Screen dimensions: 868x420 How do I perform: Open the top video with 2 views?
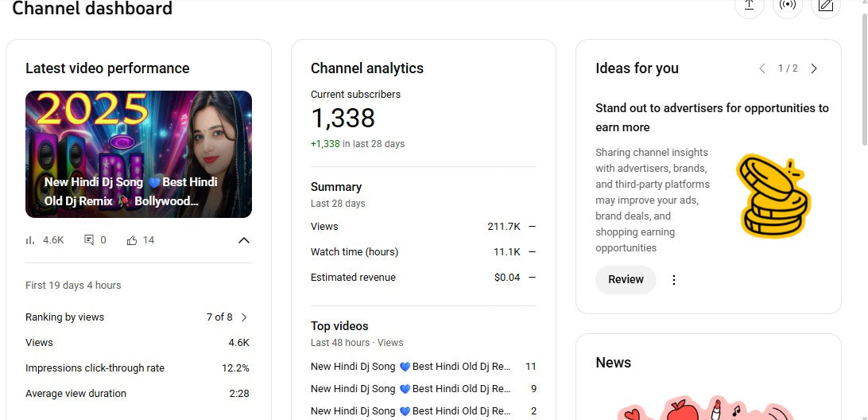(x=410, y=411)
